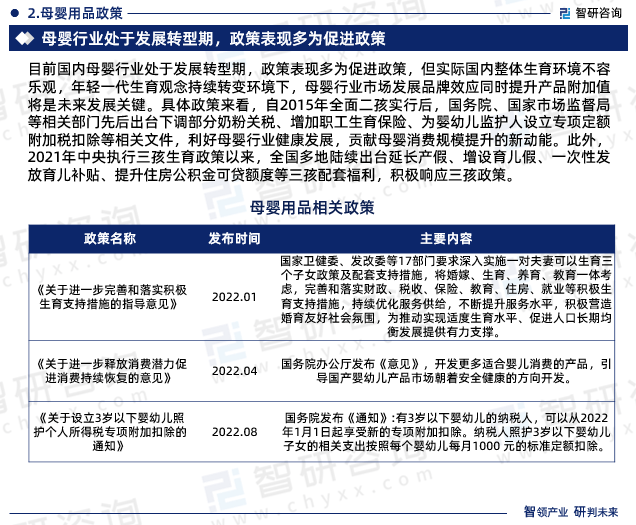This screenshot has width=636, height=525.
Task: Click the paragraph starting 目前国内母婴行业处于发展转型期
Action: click(319, 122)
